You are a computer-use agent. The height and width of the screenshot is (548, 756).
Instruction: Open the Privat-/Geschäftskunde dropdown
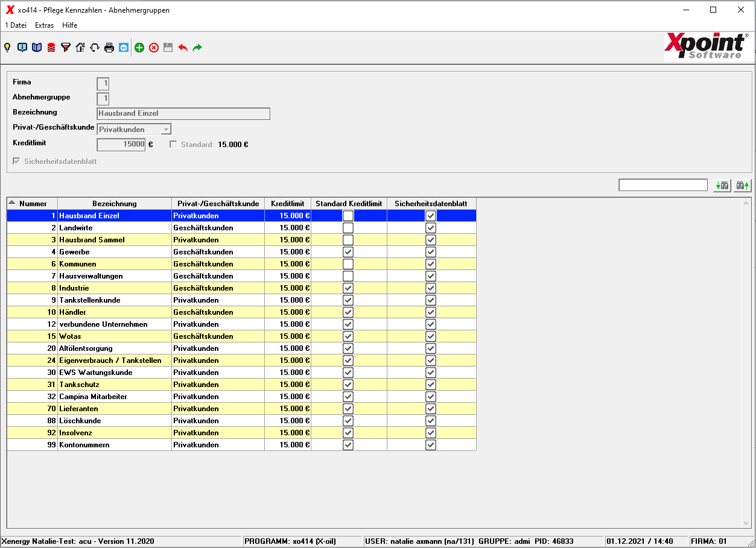[166, 129]
